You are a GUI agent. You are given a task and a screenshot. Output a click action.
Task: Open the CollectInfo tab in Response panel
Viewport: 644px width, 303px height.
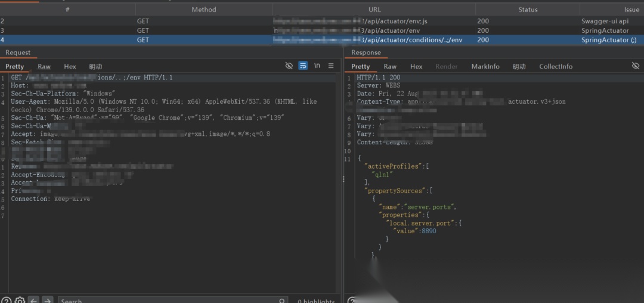coord(556,67)
